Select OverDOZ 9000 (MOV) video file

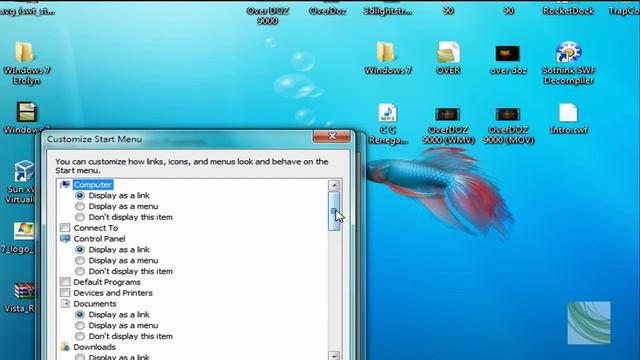click(x=508, y=114)
